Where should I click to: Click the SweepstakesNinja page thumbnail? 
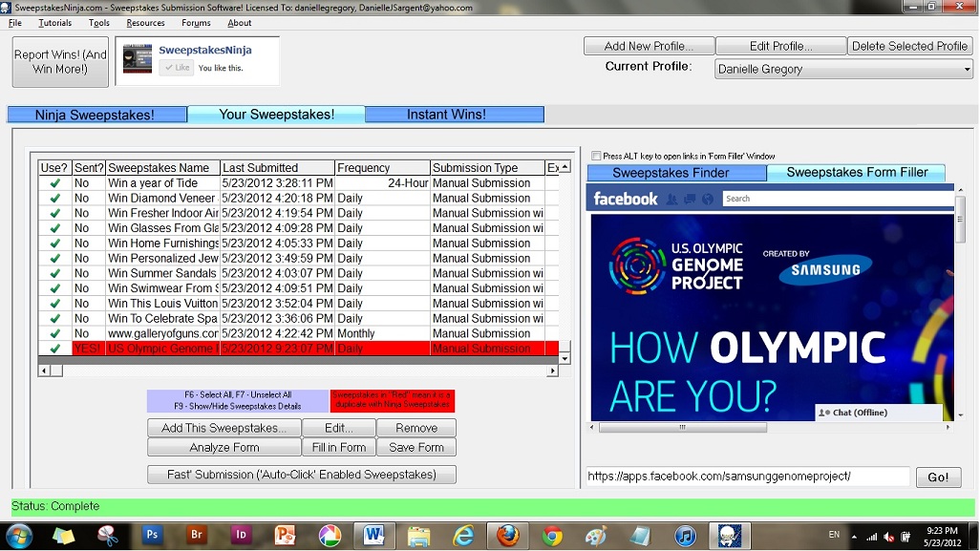tap(138, 59)
